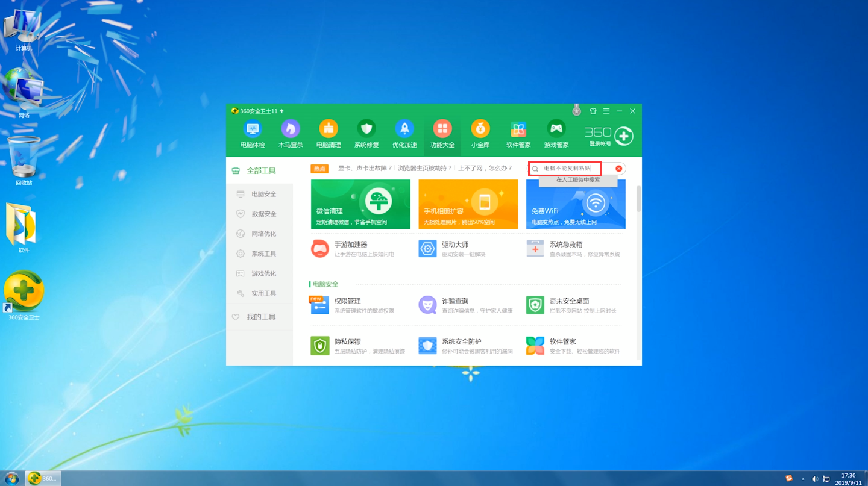Clear the search box with red X
Viewport: 868px width, 486px height.
[618, 169]
